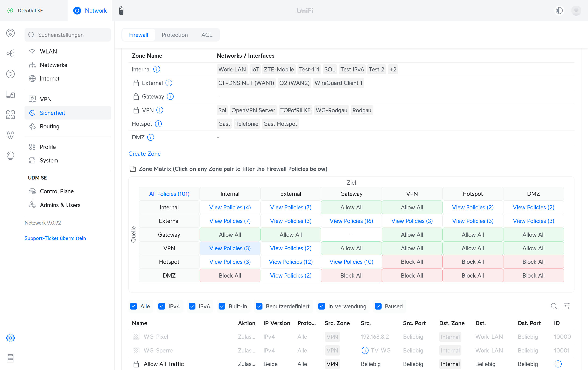Show info for the Internal zone
This screenshot has height=370, width=588.
point(157,69)
